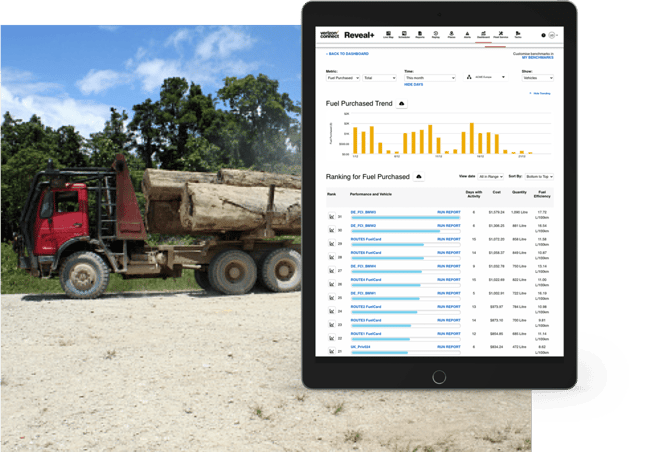Click the chart icon for rank 27
Image resolution: width=650 pixels, height=452 pixels.
332,271
